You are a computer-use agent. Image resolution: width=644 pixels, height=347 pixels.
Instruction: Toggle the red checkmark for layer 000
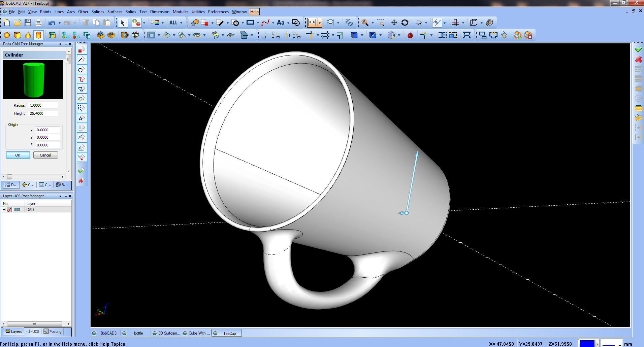tap(9, 209)
